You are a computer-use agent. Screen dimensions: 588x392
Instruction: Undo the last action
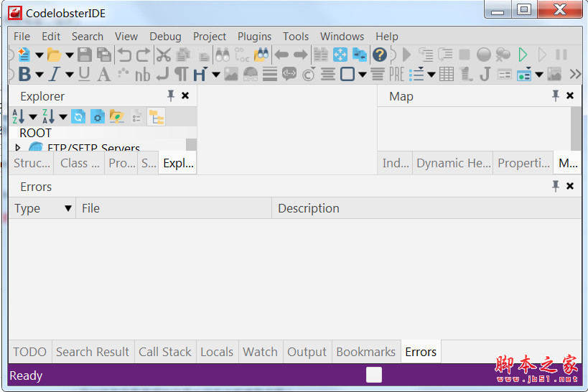pyautogui.click(x=124, y=55)
